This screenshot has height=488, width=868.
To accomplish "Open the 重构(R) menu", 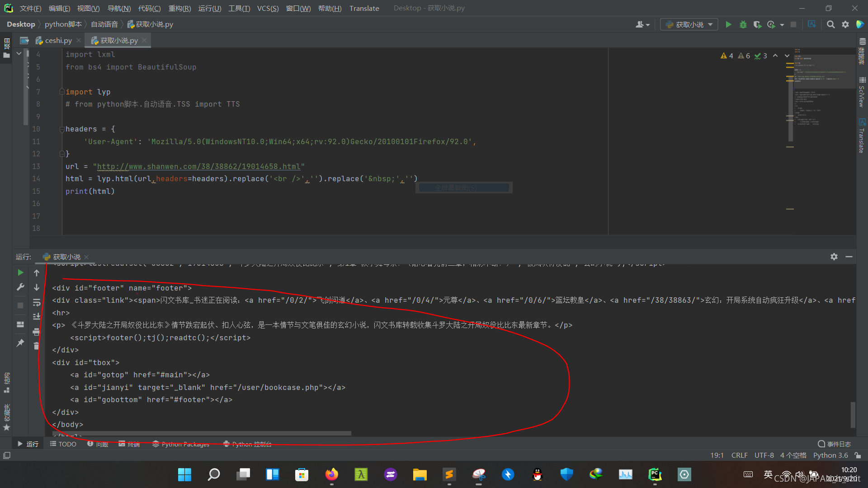I will (x=179, y=8).
